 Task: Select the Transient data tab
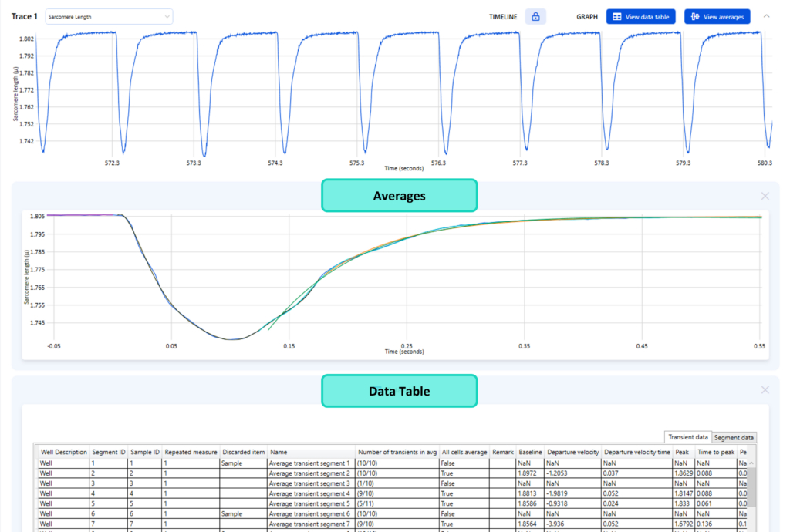[x=687, y=437]
